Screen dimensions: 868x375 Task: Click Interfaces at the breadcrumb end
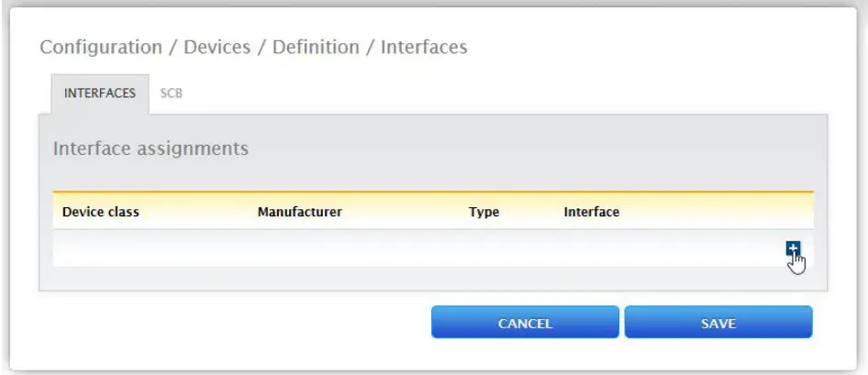coord(423,47)
